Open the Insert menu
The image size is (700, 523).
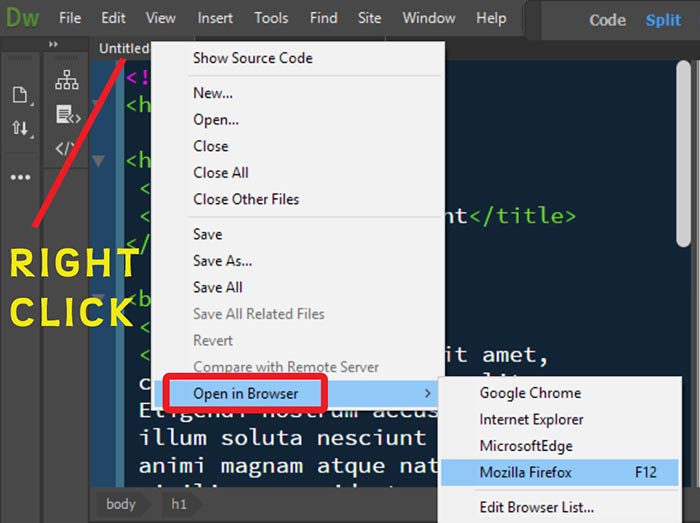pyautogui.click(x=215, y=18)
